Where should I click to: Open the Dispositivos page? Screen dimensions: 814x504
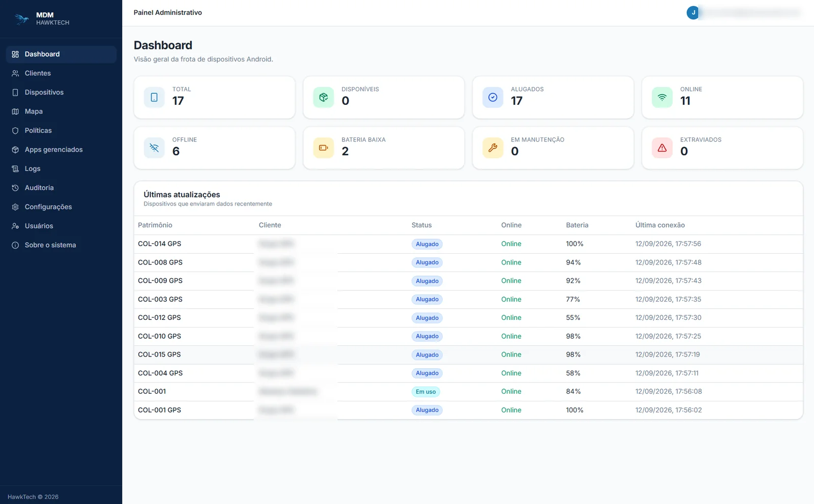(x=61, y=93)
